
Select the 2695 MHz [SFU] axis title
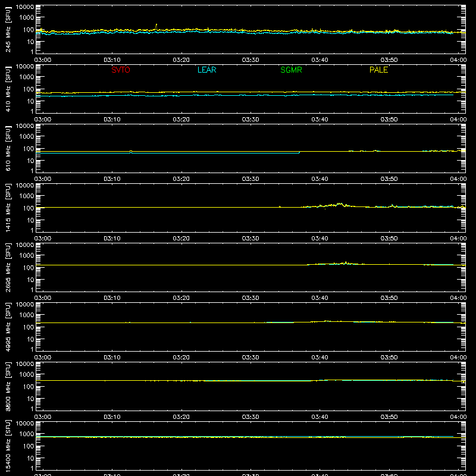tap(8, 267)
